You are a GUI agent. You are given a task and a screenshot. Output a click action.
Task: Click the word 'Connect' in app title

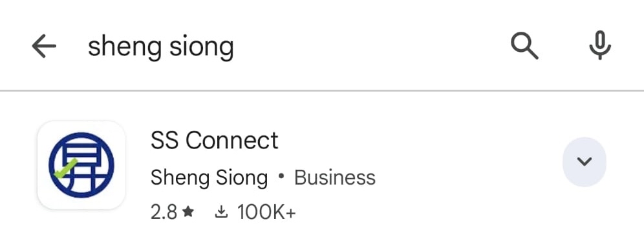tap(231, 141)
